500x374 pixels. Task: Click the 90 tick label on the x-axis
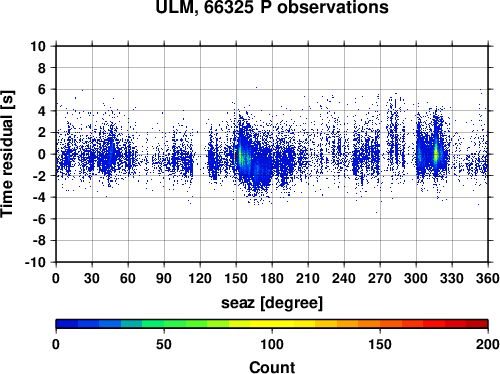[x=164, y=278]
